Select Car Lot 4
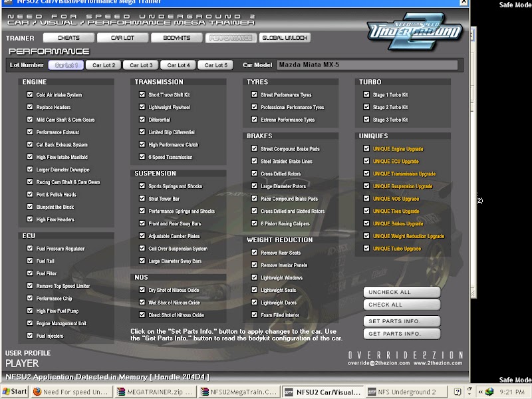Screen dimensions: 532x399 coord(178,65)
